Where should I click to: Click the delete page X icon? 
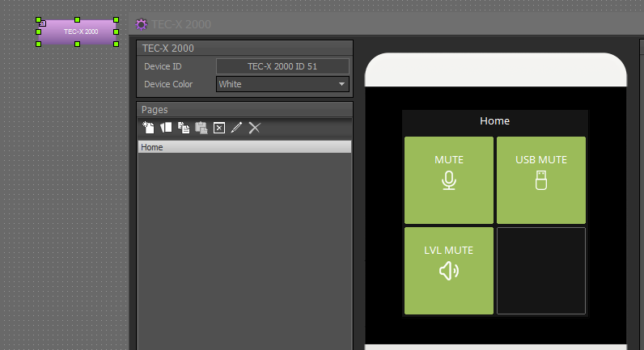(254, 128)
